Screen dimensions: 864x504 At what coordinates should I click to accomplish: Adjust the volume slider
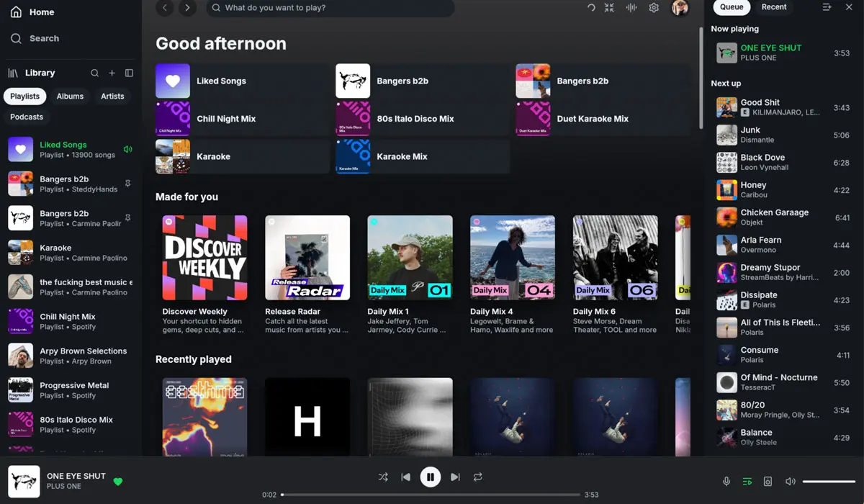click(829, 481)
